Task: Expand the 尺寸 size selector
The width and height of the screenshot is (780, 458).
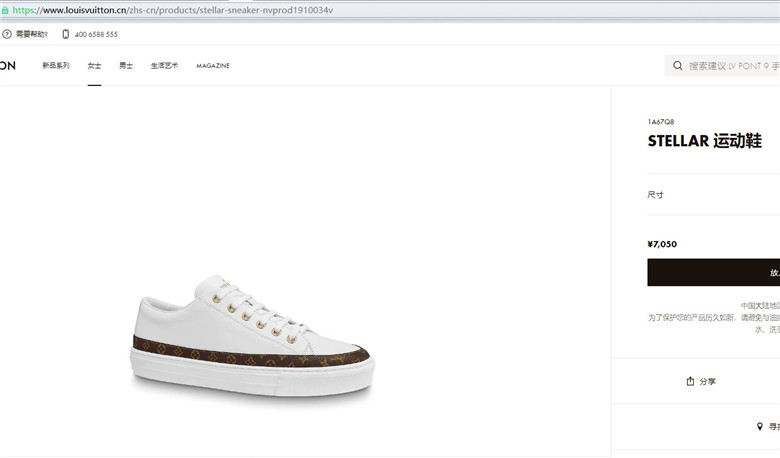Action: (713, 195)
